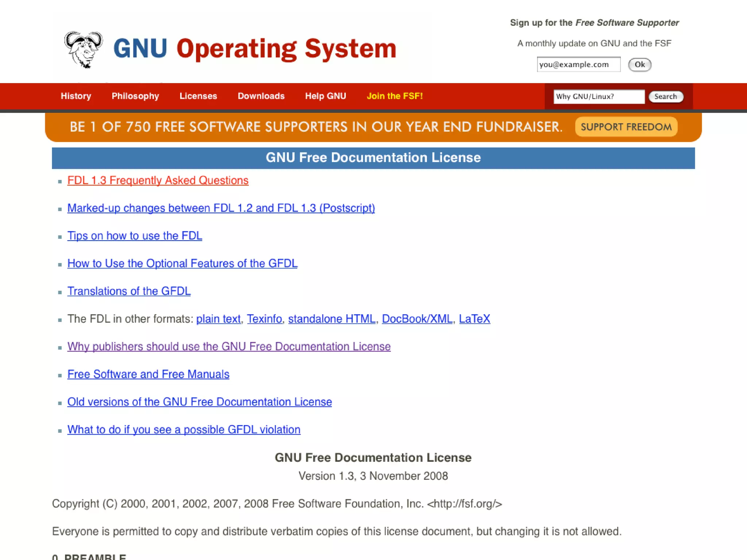Open the DocBook/XML format link
Image resolution: width=747 pixels, height=560 pixels.
coord(417,319)
